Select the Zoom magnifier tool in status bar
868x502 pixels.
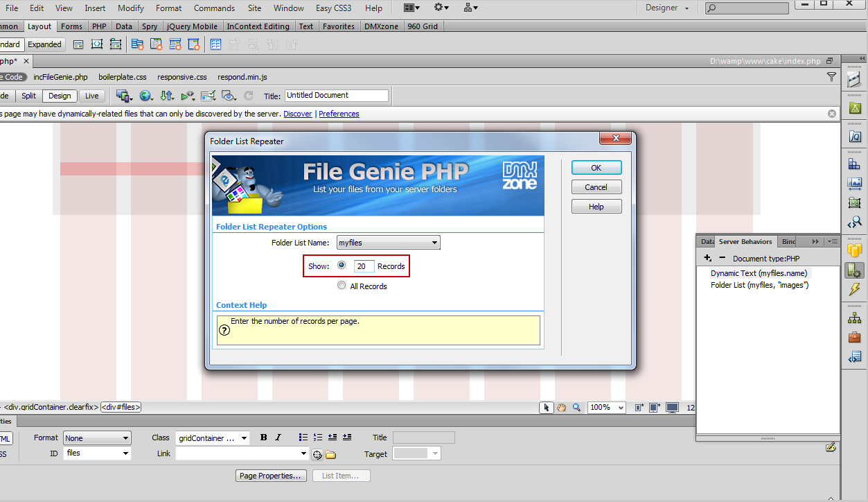576,408
